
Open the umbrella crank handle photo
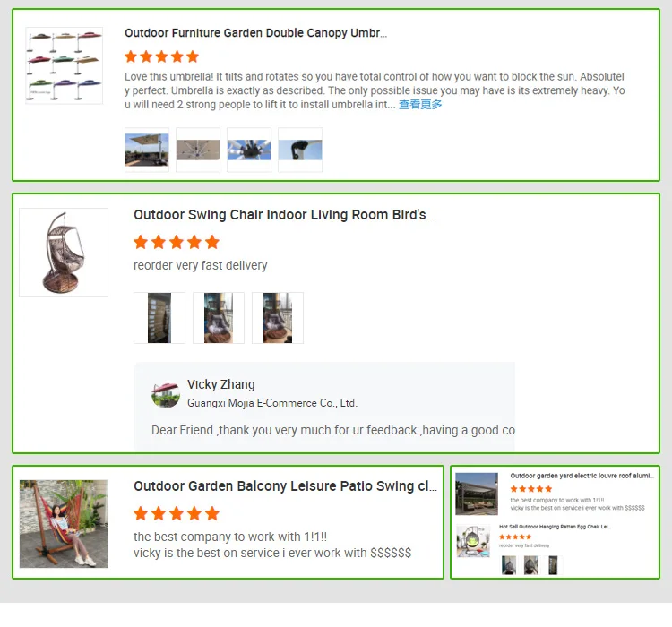(x=300, y=150)
